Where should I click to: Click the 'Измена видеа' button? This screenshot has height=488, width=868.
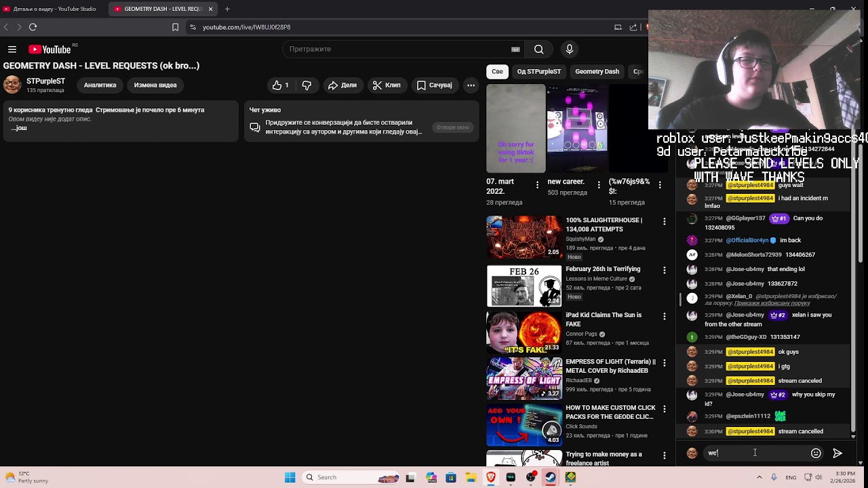155,85
